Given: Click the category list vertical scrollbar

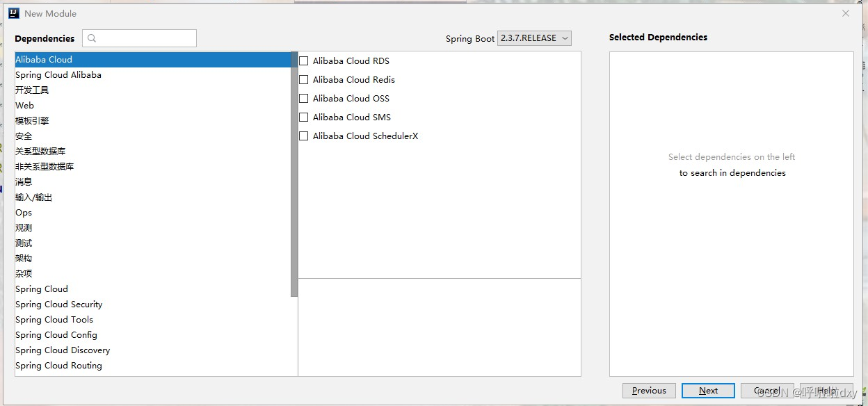Looking at the screenshot, I should pyautogui.click(x=295, y=174).
